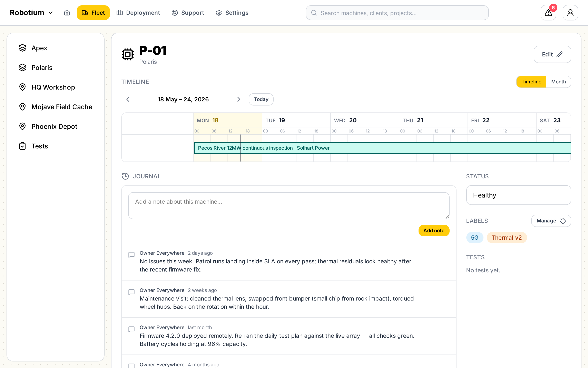The height and width of the screenshot is (368, 588).
Task: Click the search magnifier icon
Action: click(314, 13)
